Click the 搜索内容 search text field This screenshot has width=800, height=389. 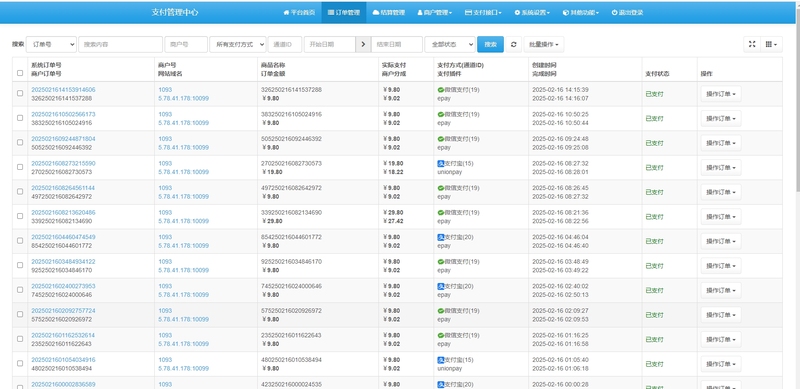tap(120, 44)
